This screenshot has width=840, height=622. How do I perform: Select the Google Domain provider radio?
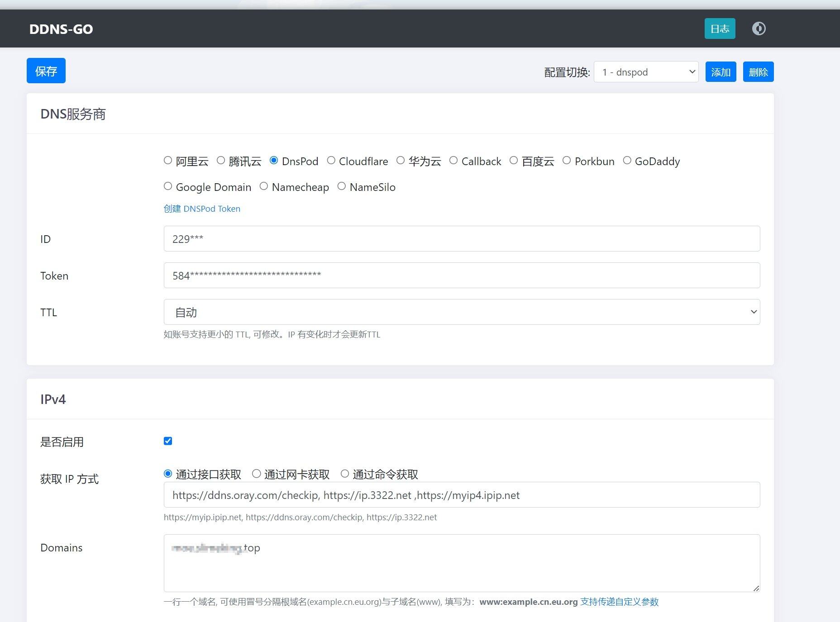pos(168,186)
